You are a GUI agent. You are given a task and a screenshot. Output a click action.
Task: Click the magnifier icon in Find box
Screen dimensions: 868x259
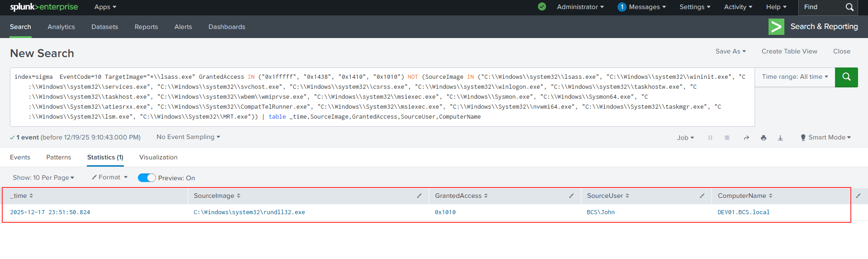849,7
